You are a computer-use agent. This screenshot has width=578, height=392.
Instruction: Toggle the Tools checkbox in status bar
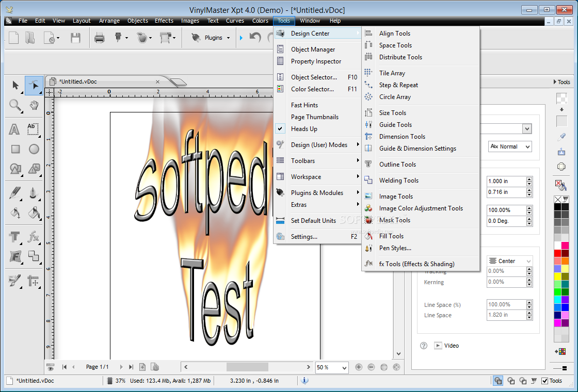click(x=544, y=381)
